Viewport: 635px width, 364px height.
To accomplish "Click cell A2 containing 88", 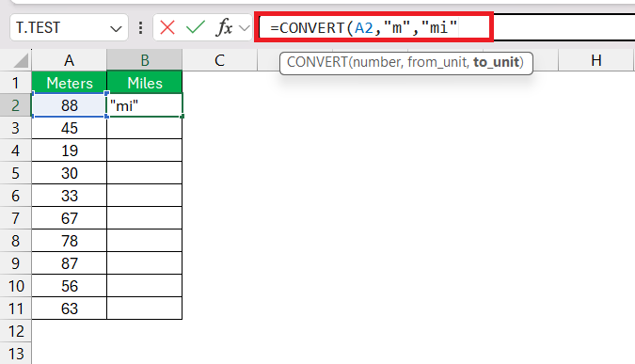I will tap(70, 105).
